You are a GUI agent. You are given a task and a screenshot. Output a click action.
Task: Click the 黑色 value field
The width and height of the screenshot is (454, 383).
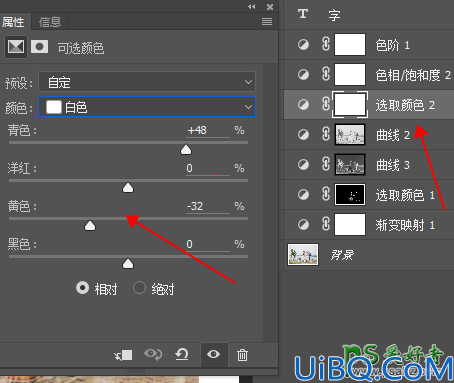pos(208,244)
